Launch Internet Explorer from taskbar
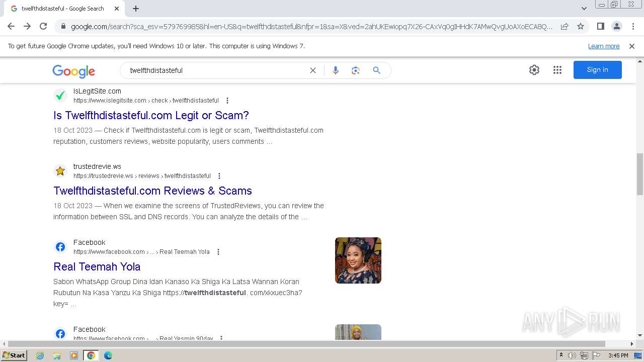Image resolution: width=644 pixels, height=362 pixels. (40, 355)
